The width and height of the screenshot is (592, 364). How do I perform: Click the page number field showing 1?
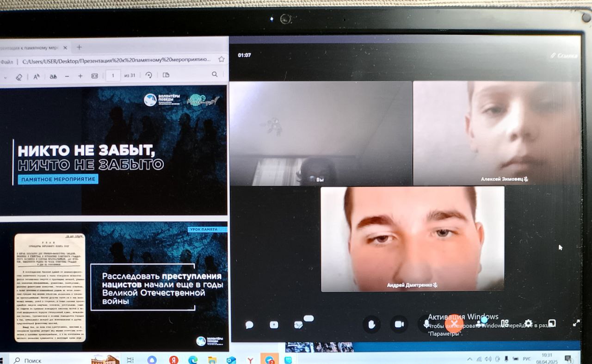(113, 75)
